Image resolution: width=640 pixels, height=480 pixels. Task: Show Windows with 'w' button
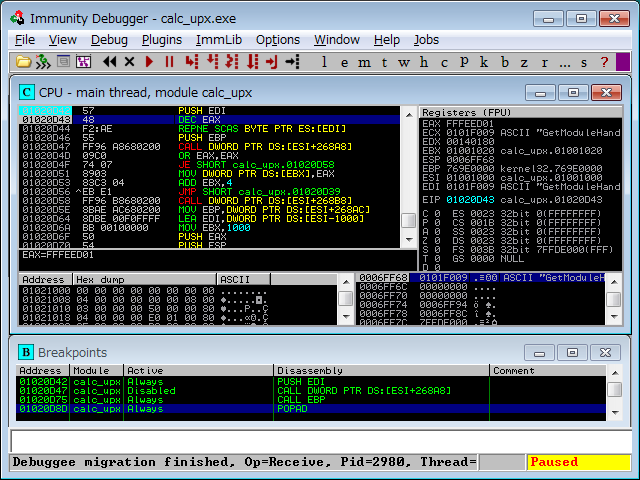(404, 62)
